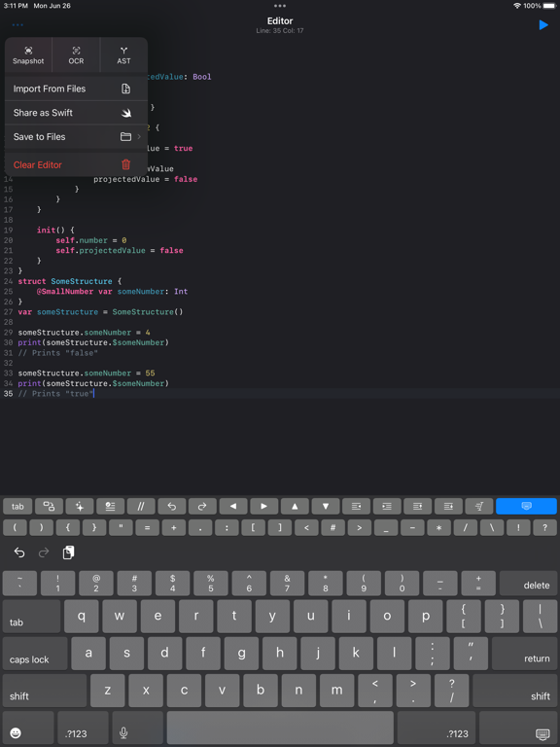Insert underscore from symbol row
The height and width of the screenshot is (747, 560).
(x=386, y=528)
